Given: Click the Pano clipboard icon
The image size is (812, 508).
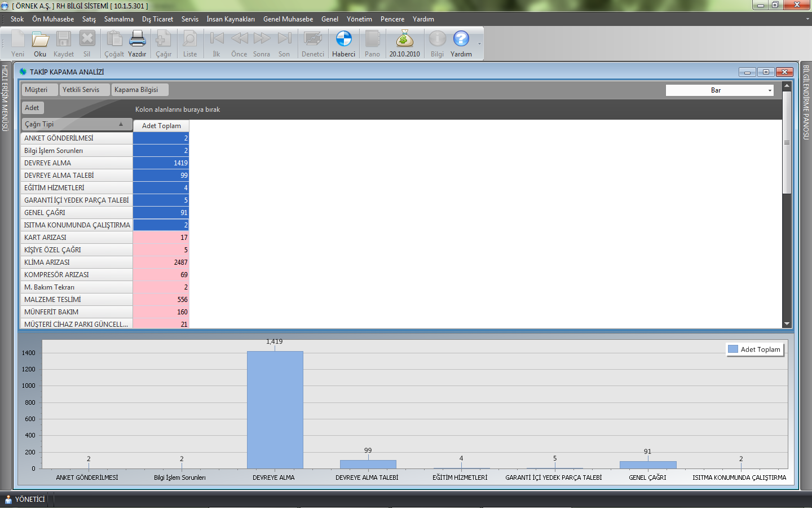Looking at the screenshot, I should pyautogui.click(x=372, y=40).
